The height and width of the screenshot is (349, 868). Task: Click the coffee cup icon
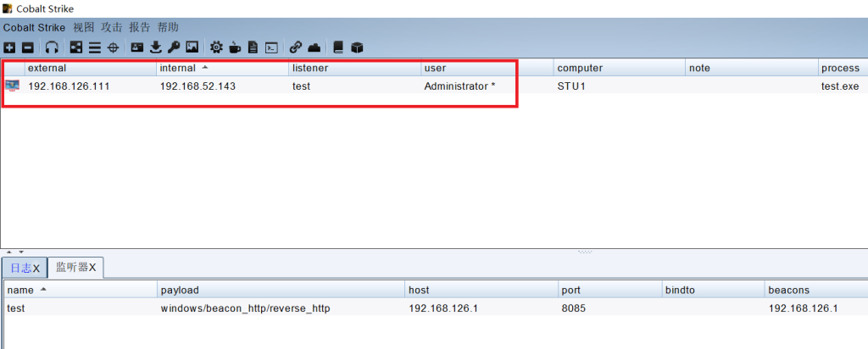pos(235,47)
